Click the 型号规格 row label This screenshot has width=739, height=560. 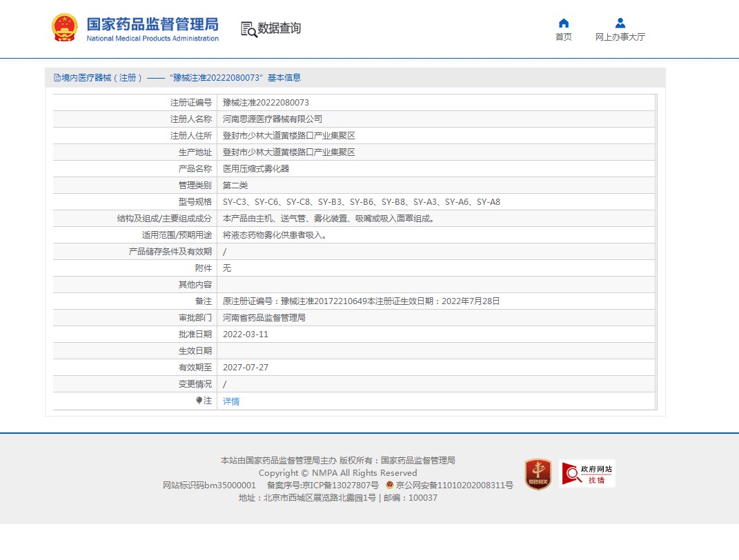(195, 202)
